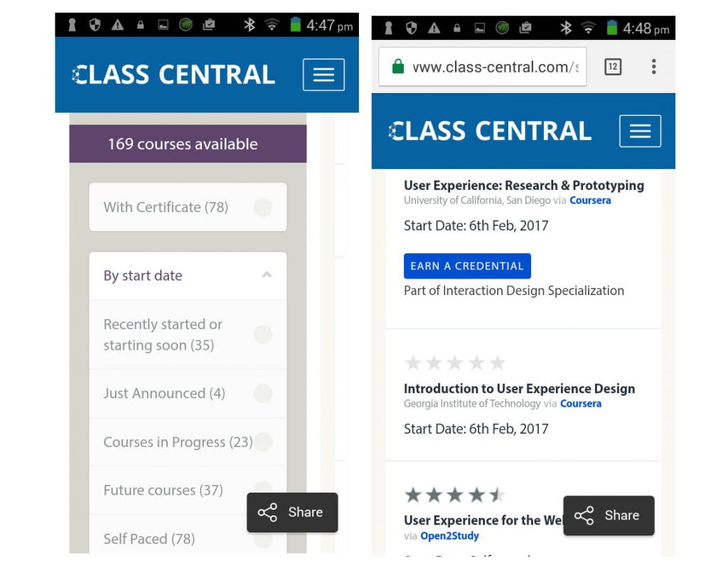Open the hamburger menu on the left screen
This screenshot has height=573, width=728.
[323, 74]
